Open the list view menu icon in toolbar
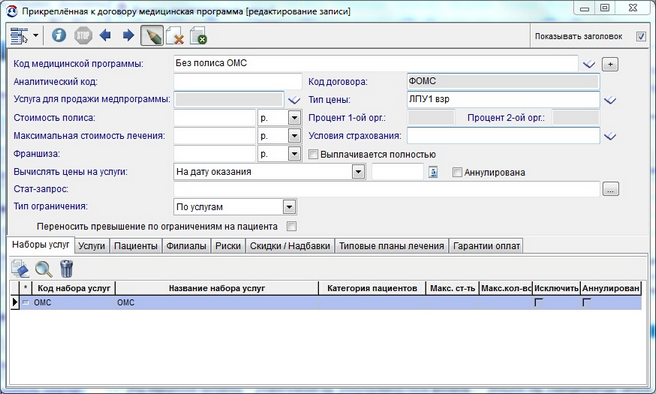656x394 pixels. point(19,36)
